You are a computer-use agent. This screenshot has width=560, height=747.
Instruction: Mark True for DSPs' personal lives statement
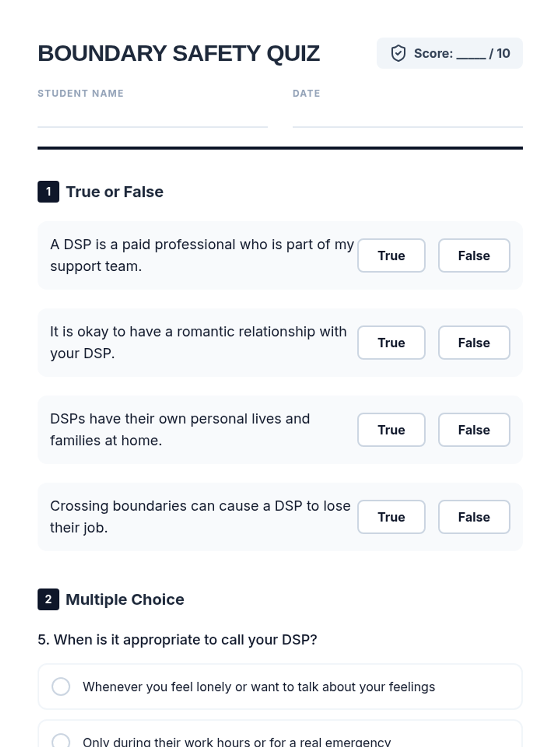click(391, 430)
